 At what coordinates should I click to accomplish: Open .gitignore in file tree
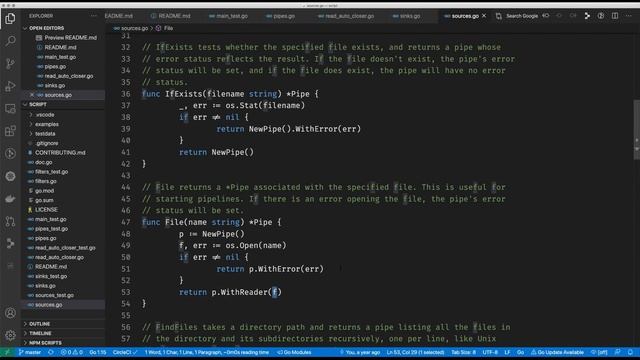(x=47, y=143)
